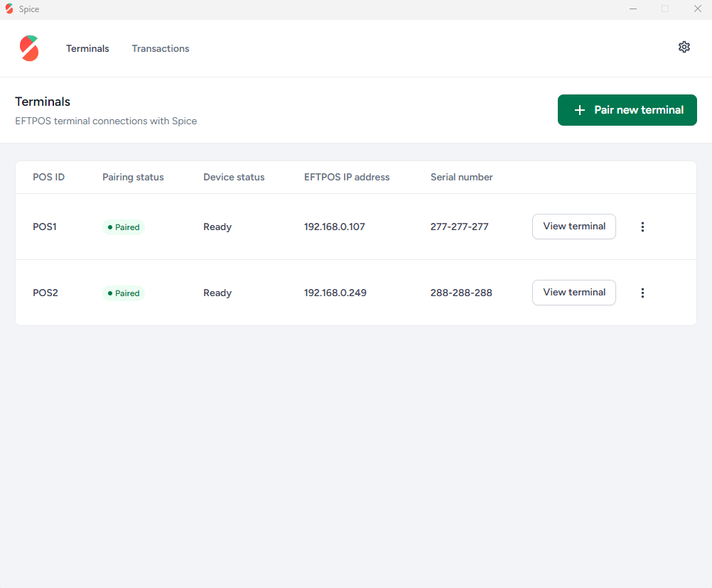
Task: Click the Pairing status column header
Action: (133, 177)
